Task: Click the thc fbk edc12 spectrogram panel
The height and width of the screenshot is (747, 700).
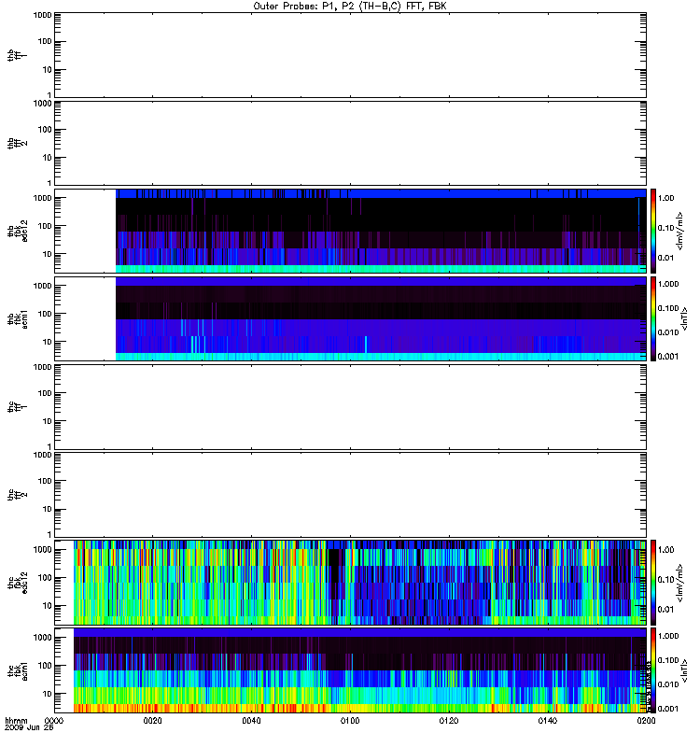Action: (350, 582)
